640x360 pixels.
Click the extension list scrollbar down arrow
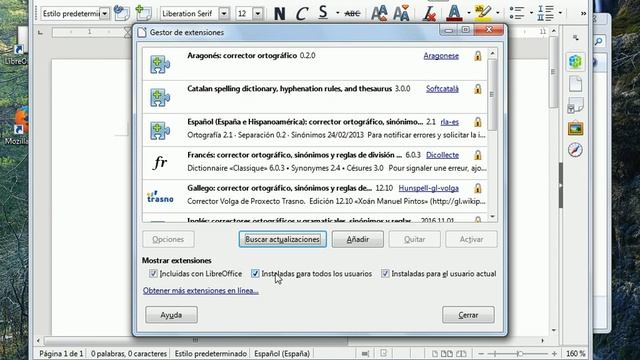[492, 217]
